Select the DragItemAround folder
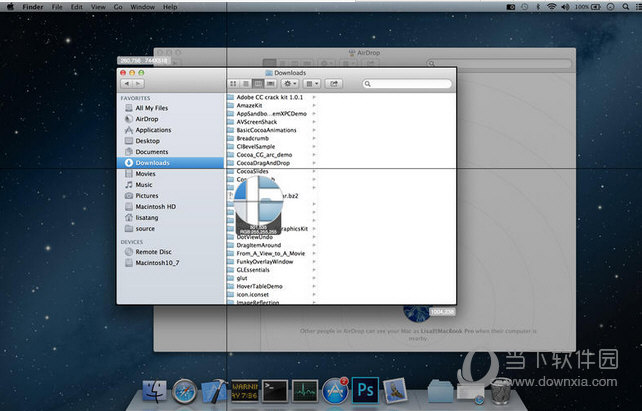 click(258, 245)
